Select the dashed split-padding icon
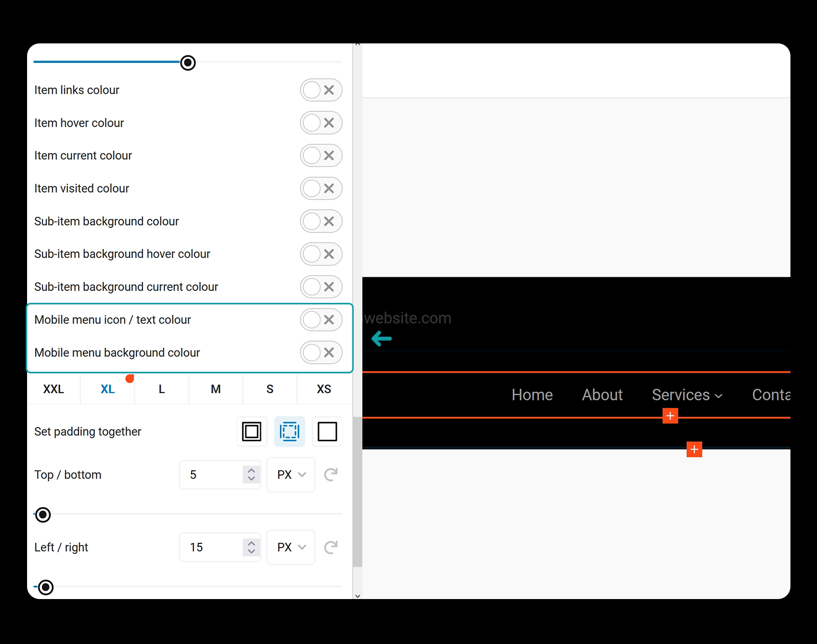 click(x=290, y=432)
